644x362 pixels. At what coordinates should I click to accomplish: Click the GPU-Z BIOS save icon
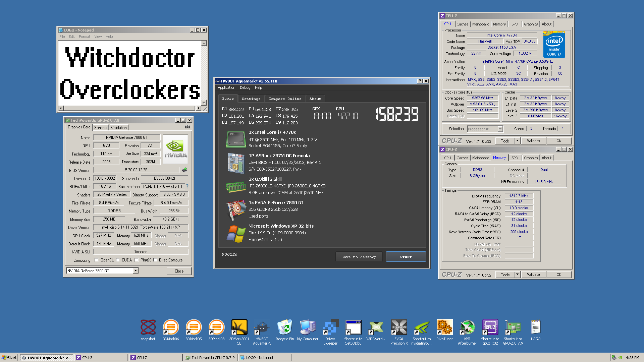(x=184, y=170)
